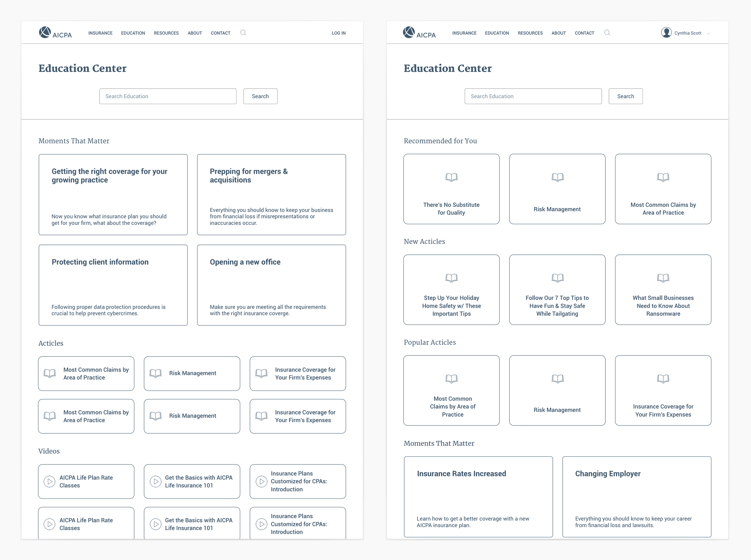
Task: Click the search magnifier icon in right navbar
Action: (607, 33)
